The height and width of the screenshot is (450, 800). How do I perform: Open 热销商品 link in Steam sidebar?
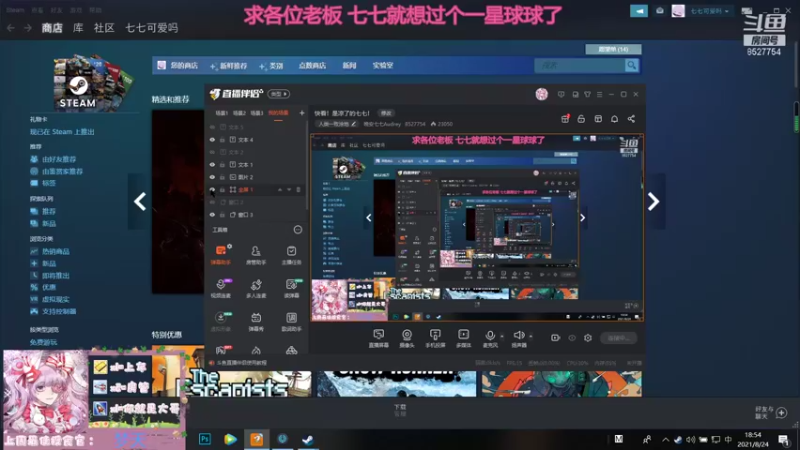point(56,252)
